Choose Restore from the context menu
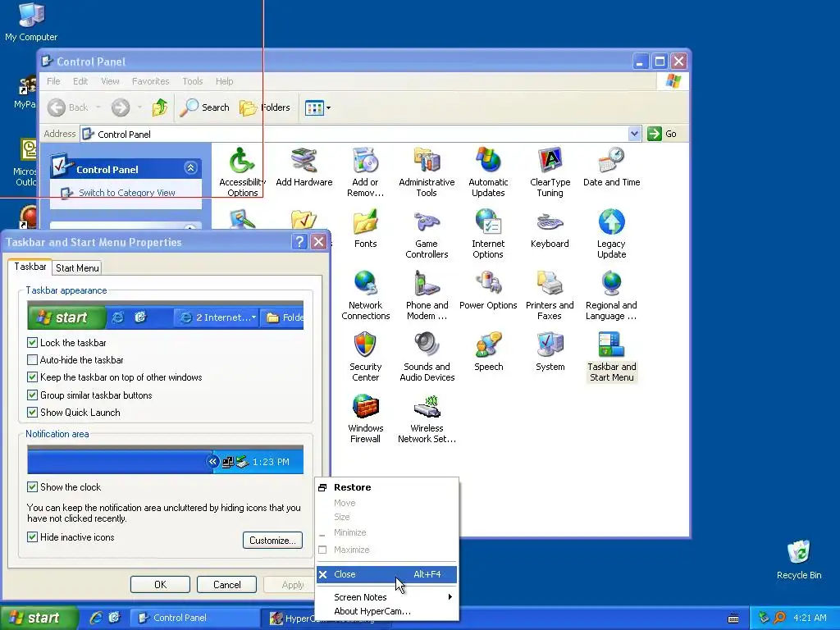Screen dimensions: 840x630 (386, 487)
